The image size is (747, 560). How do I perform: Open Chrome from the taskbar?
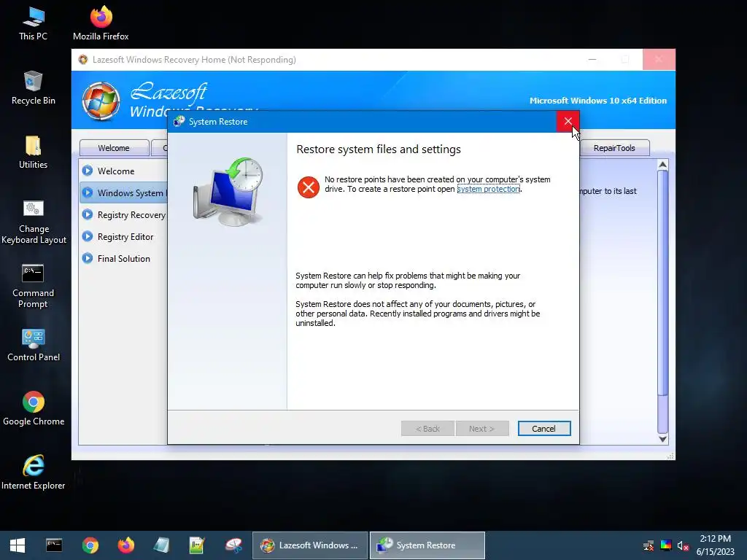(x=90, y=545)
